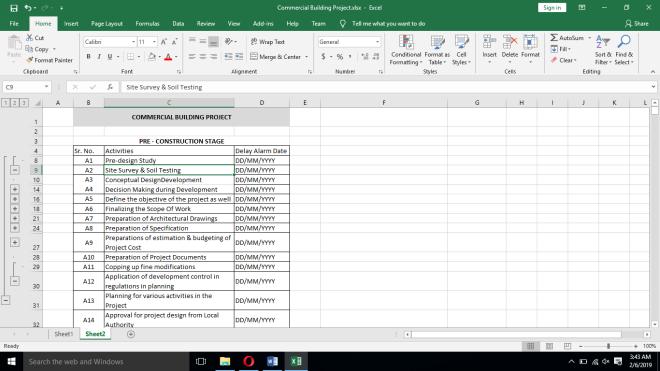
Task: Increase font size with the larger A icon
Action: pyautogui.click(x=164, y=42)
